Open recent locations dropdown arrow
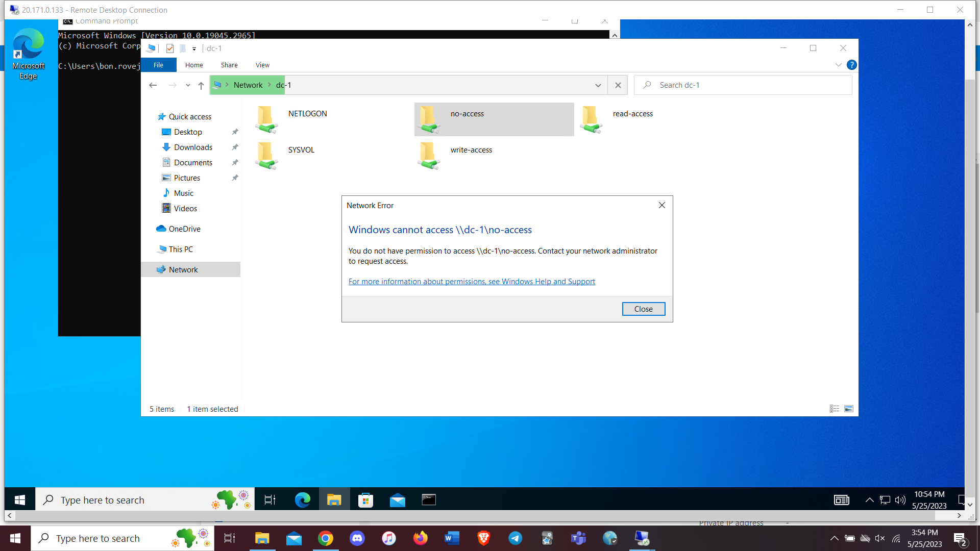The height and width of the screenshot is (551, 980). click(188, 86)
